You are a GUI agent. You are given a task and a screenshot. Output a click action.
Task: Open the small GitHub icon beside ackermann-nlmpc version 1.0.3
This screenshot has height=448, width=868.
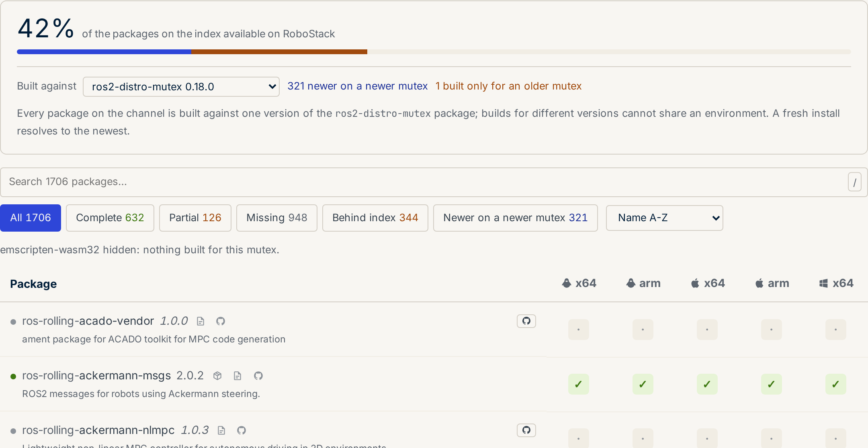coord(242,430)
